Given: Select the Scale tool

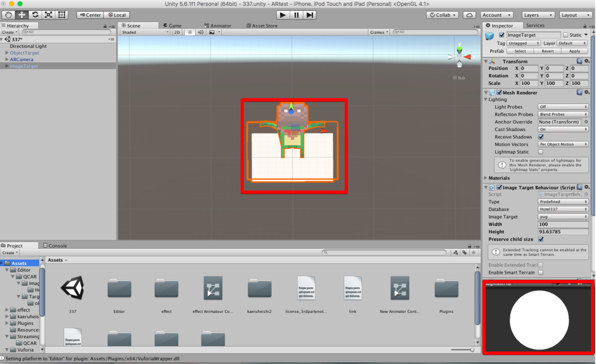Looking at the screenshot, I should [48, 15].
